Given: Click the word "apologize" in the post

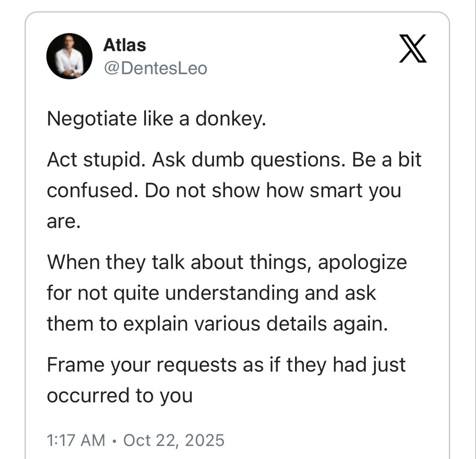Looking at the screenshot, I should 362,262.
